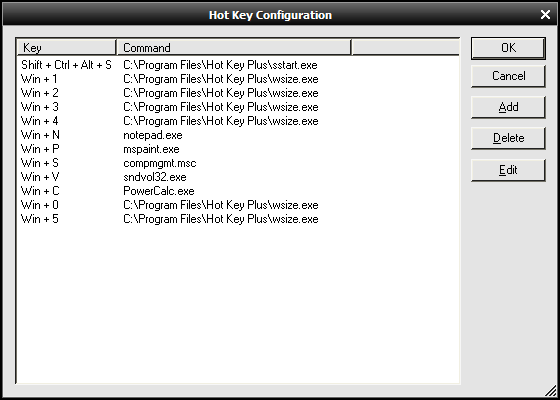The width and height of the screenshot is (560, 400).
Task: Click the sstart.exe command path
Action: (x=220, y=65)
